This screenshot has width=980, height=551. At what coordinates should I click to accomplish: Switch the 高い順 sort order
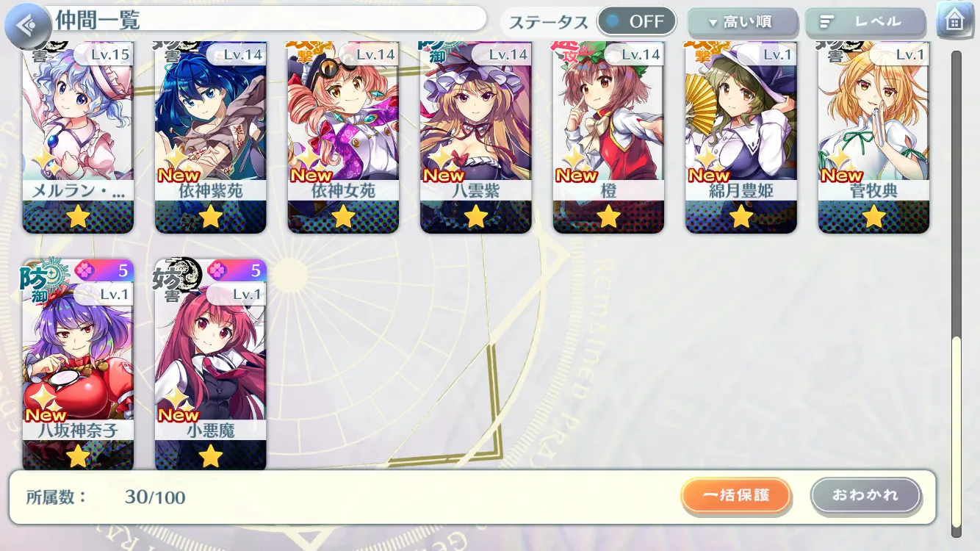(742, 23)
